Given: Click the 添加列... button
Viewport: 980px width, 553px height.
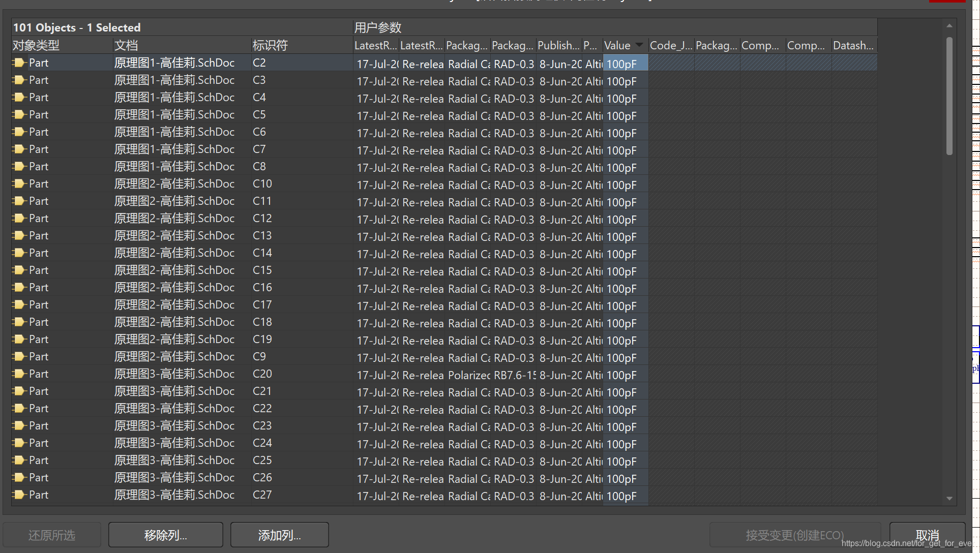Looking at the screenshot, I should point(280,535).
